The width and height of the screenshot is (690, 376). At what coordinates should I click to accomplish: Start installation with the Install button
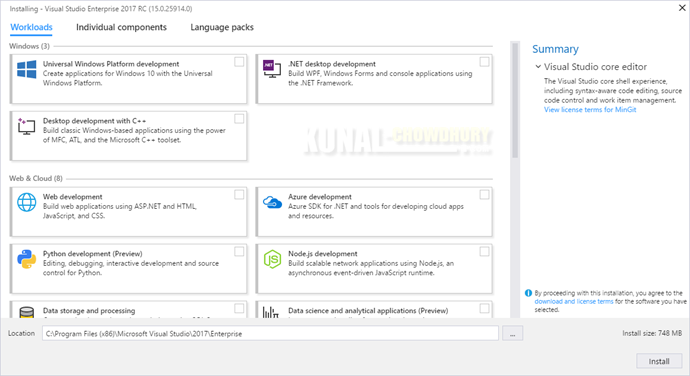click(x=659, y=361)
